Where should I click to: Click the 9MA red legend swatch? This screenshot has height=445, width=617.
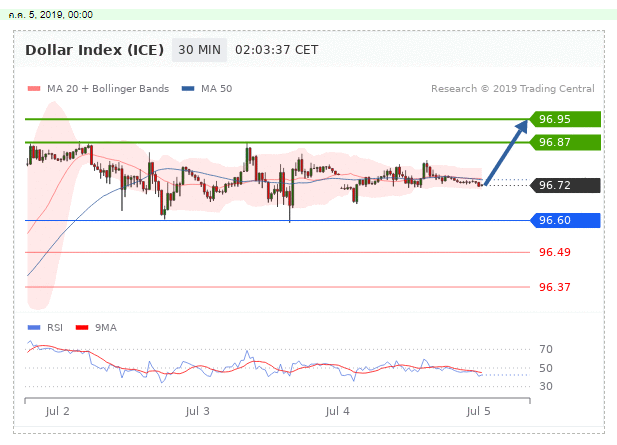(82, 327)
